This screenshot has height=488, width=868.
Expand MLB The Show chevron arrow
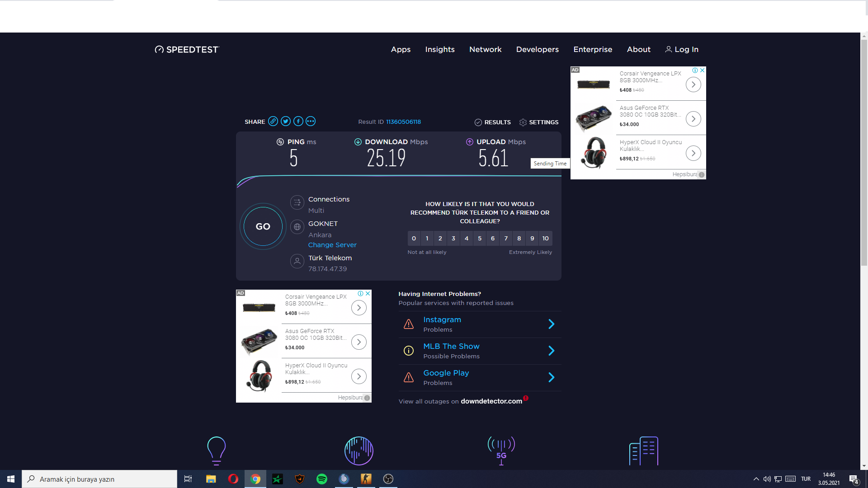pyautogui.click(x=551, y=351)
